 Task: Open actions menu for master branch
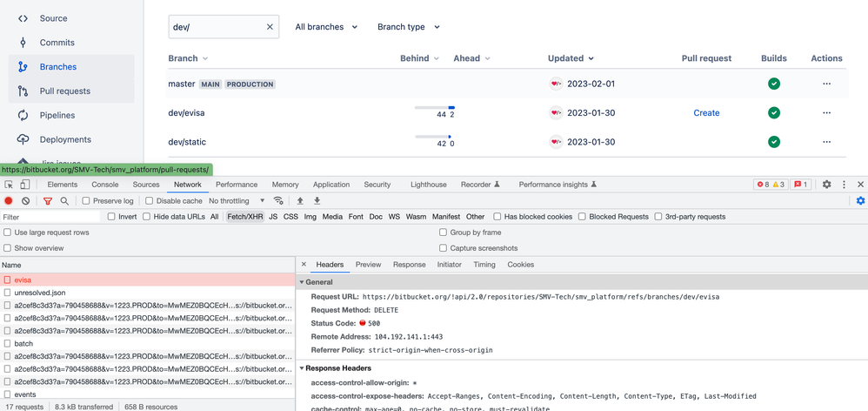click(x=826, y=84)
